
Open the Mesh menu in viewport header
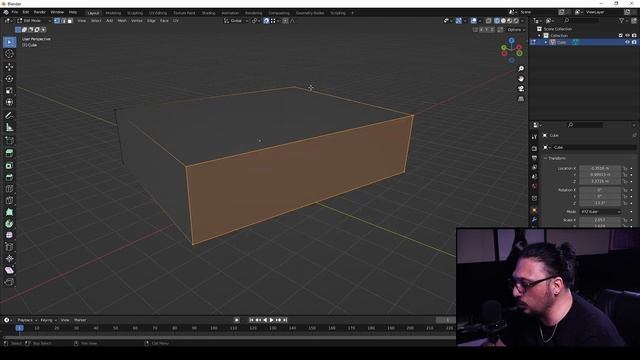coord(122,20)
